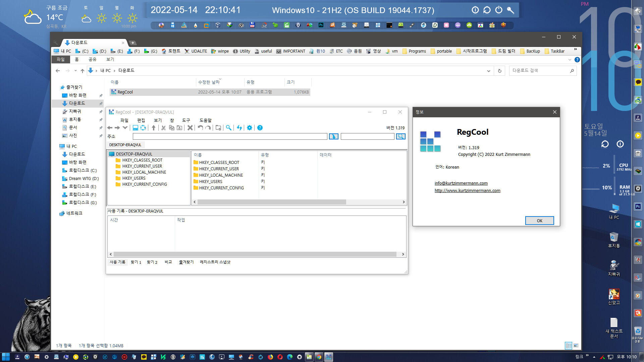Click the back arrow in RegCool toolbar
The height and width of the screenshot is (362, 644).
(x=110, y=128)
